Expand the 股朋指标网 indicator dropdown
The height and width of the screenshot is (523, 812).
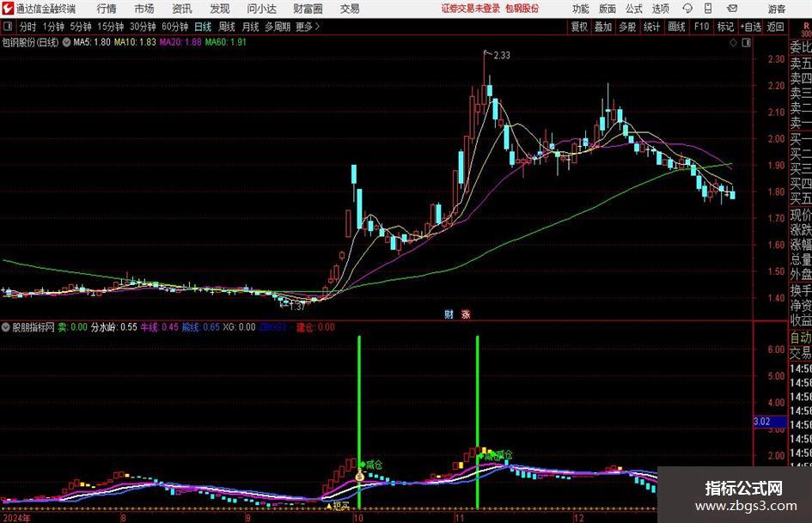click(6, 327)
